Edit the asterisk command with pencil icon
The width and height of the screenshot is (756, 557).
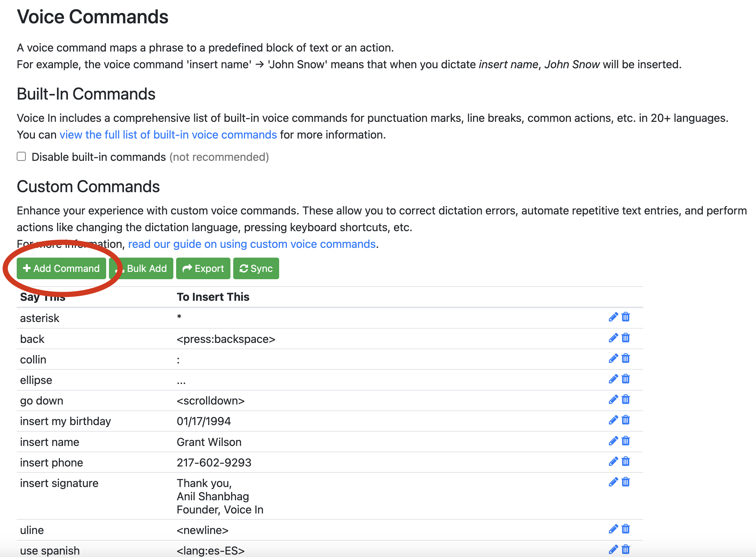pos(613,317)
